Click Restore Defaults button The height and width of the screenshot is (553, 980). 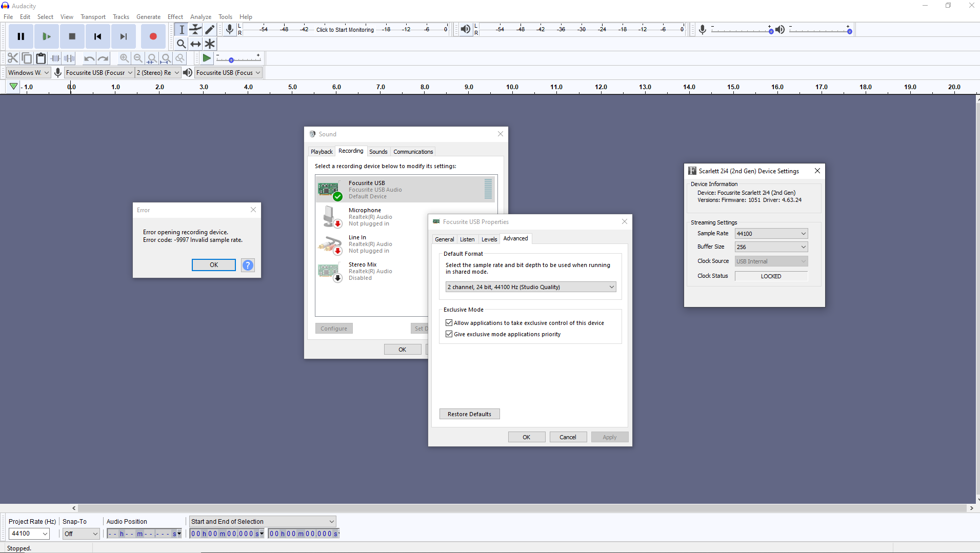469,414
